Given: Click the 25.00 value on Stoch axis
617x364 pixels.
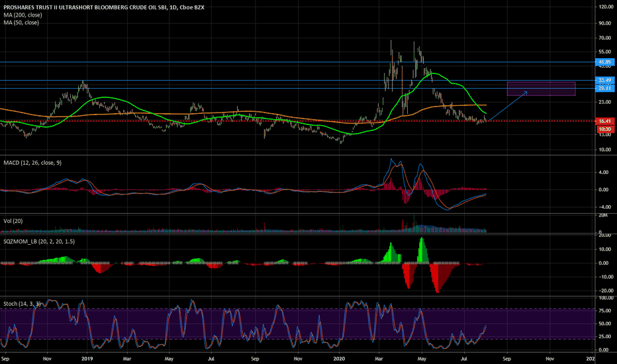Looking at the screenshot, I should [x=605, y=337].
